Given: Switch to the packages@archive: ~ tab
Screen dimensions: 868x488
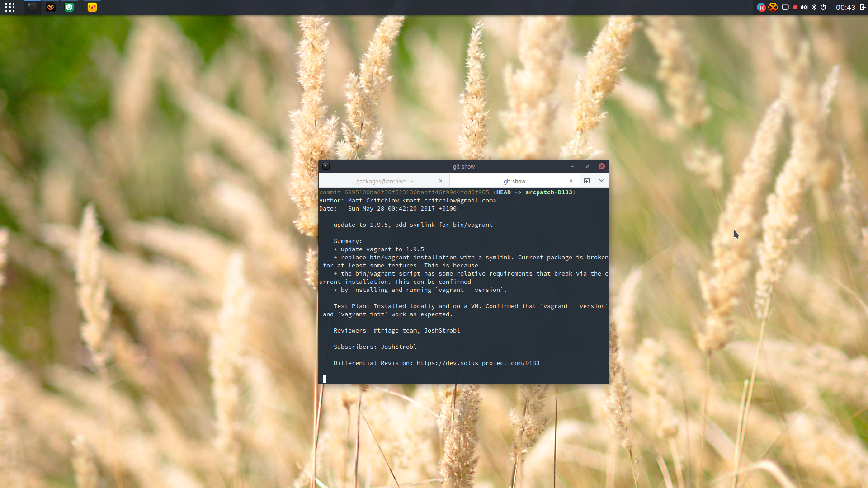Looking at the screenshot, I should coord(384,181).
